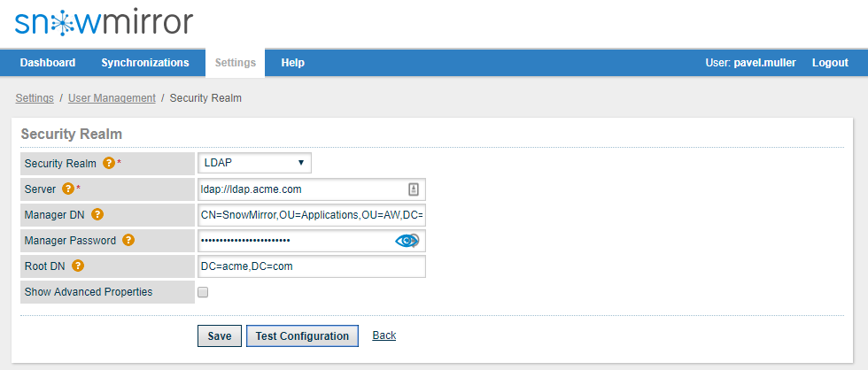Click inside the Root DN input field
This screenshot has width=868, height=370.
311,266
